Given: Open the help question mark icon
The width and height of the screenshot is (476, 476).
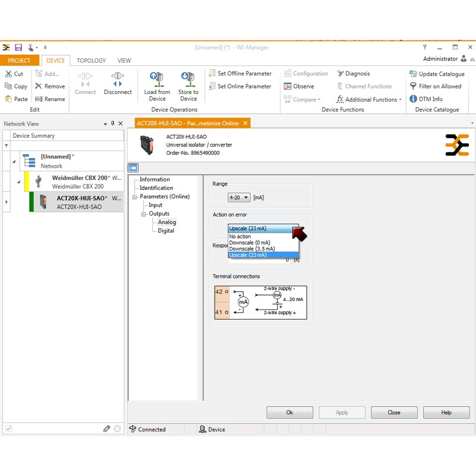Looking at the screenshot, I should (x=425, y=47).
